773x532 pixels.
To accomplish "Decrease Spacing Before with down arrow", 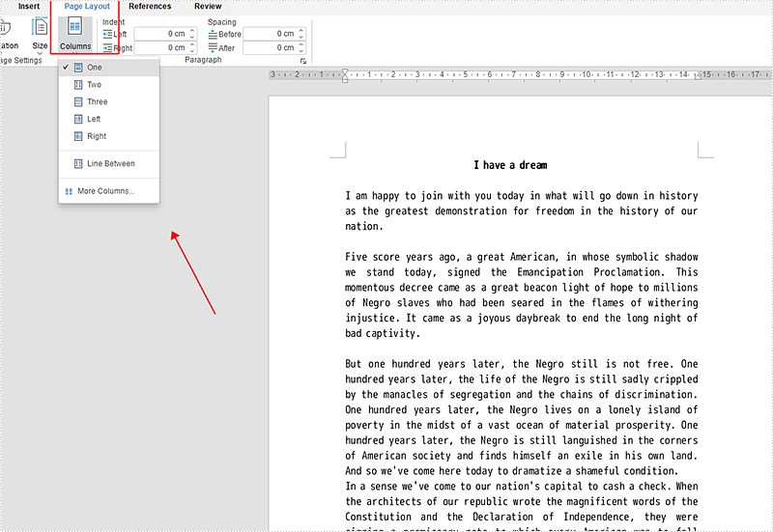I will click(301, 37).
